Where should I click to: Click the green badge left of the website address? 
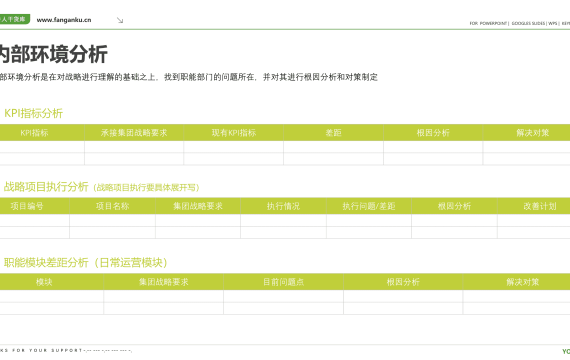click(15, 19)
